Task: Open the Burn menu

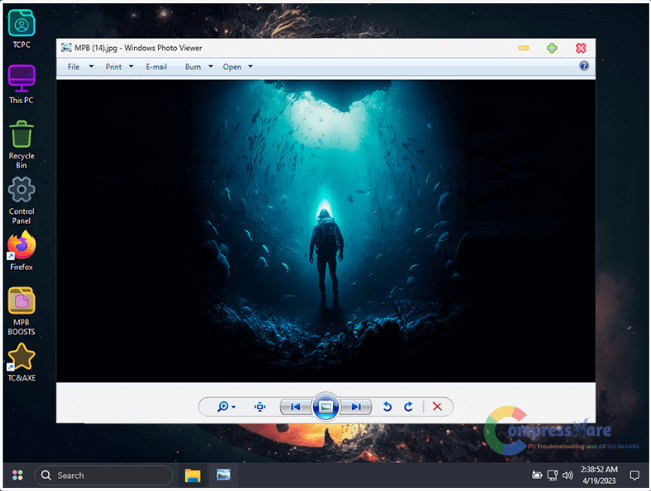Action: (x=193, y=67)
